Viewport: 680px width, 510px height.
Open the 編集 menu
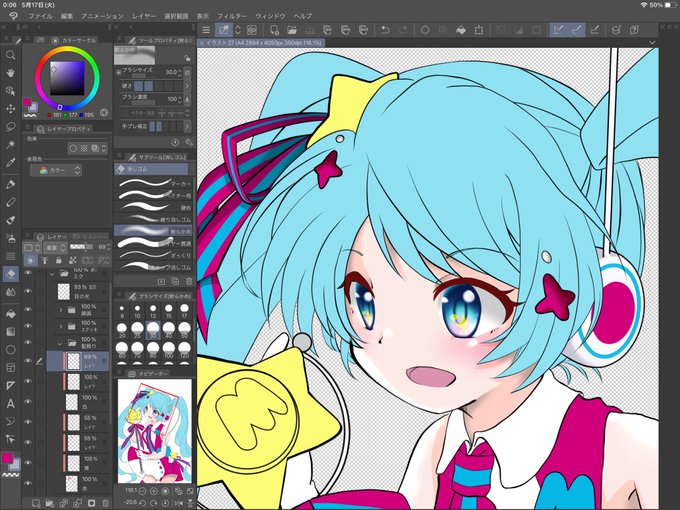point(67,16)
